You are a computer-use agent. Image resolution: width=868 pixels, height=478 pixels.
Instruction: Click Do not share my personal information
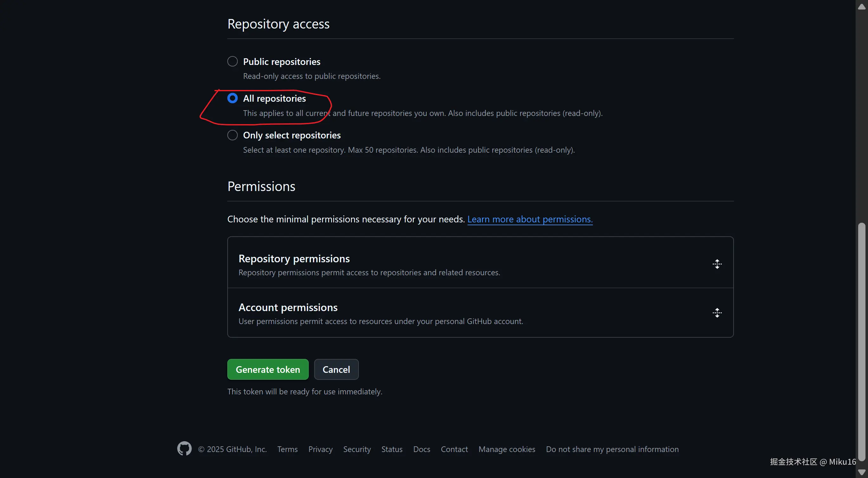click(x=612, y=449)
